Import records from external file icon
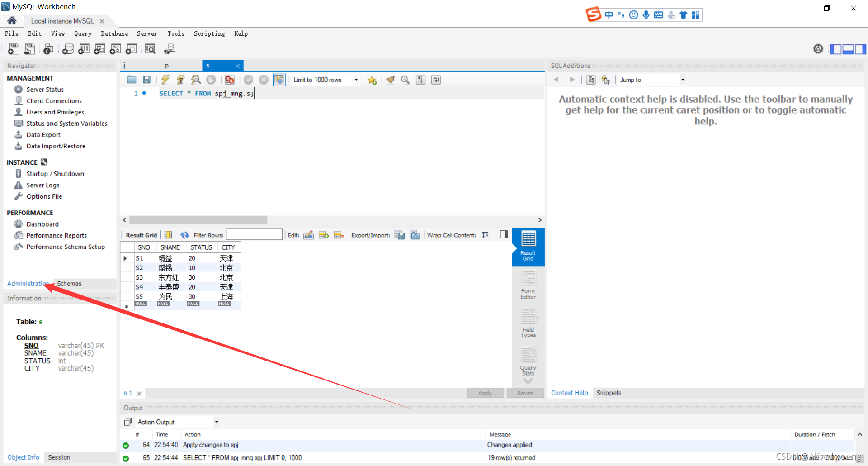 click(415, 235)
